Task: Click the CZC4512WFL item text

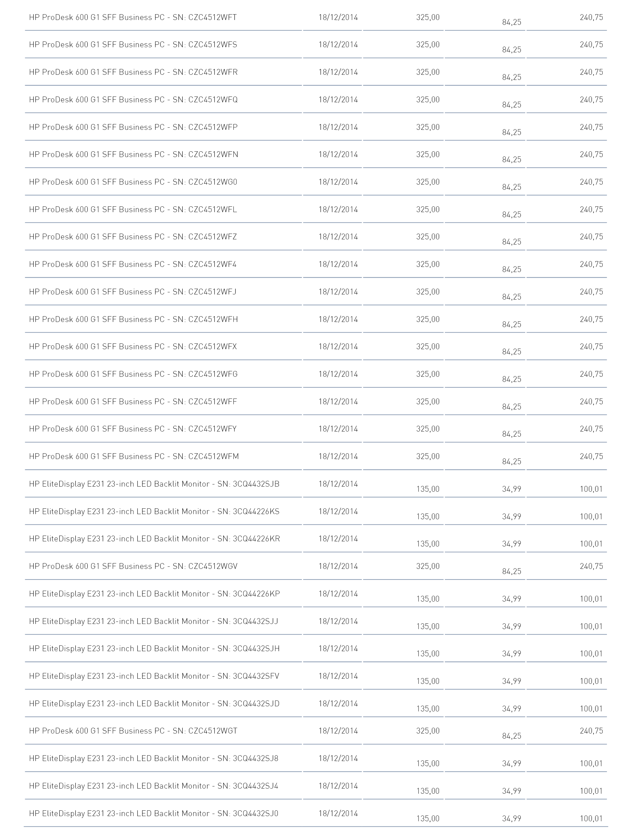Action: [133, 210]
